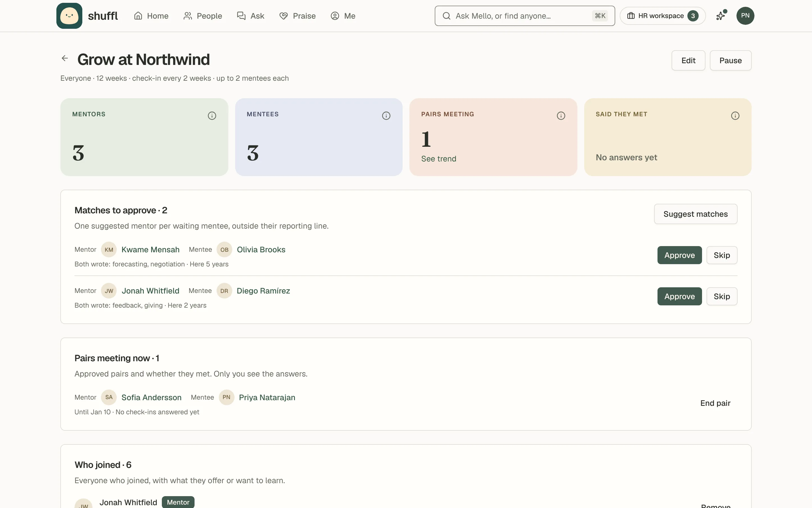The image size is (812, 508).
Task: Show info for the Said They Met card
Action: [x=735, y=116]
